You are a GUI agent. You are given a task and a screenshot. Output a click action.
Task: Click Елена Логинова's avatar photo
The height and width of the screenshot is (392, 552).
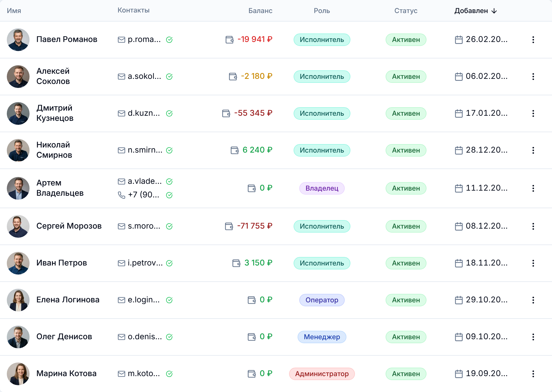coord(18,300)
